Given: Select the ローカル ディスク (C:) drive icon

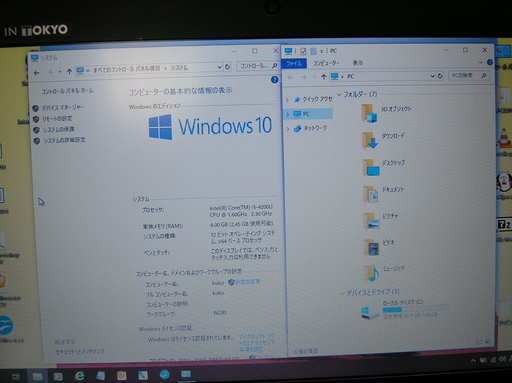Looking at the screenshot, I should [x=370, y=313].
